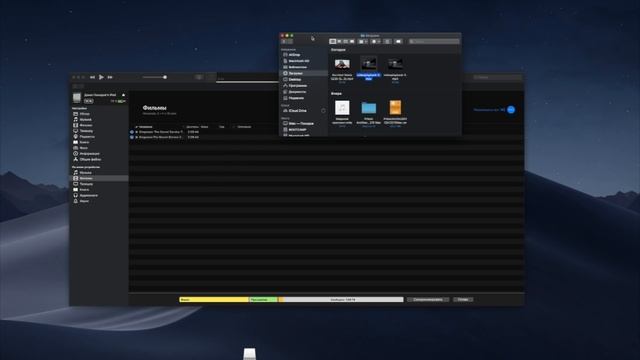Click the Finder share button
This screenshot has height=360, width=640.
coord(387,41)
